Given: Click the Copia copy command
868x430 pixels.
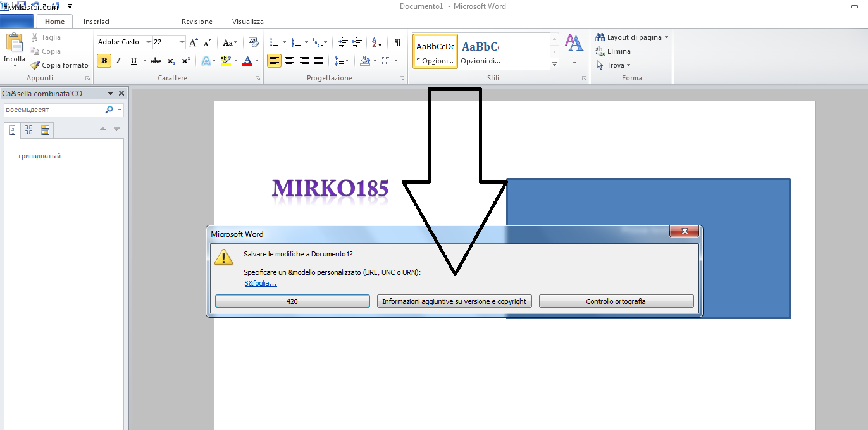Looking at the screenshot, I should [x=46, y=51].
